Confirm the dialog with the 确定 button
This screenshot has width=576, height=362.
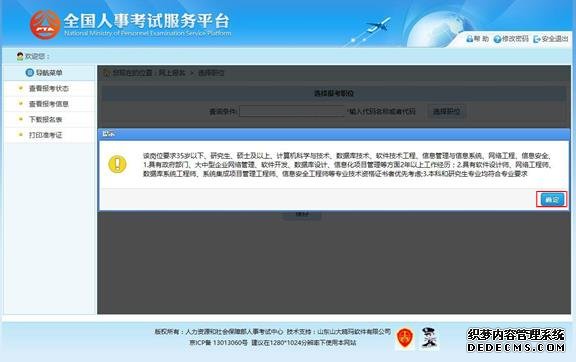[551, 200]
